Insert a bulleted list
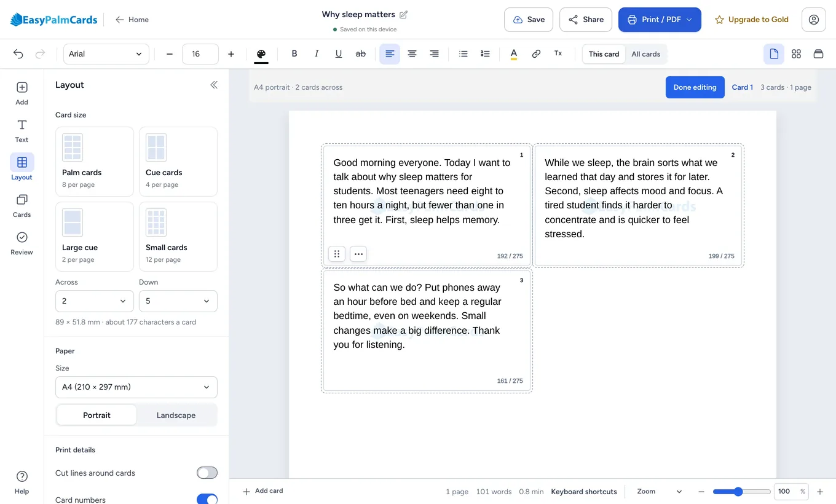 pyautogui.click(x=463, y=54)
